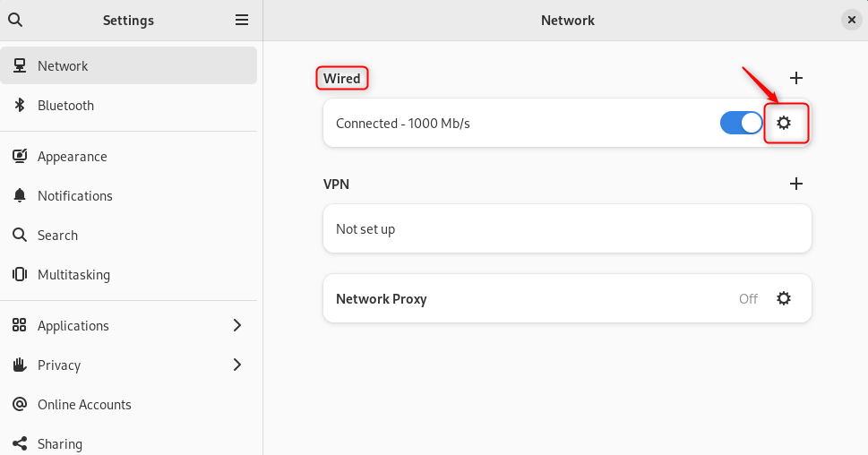Open the Network Proxy row
Viewport: 868px width, 455px height.
[567, 298]
